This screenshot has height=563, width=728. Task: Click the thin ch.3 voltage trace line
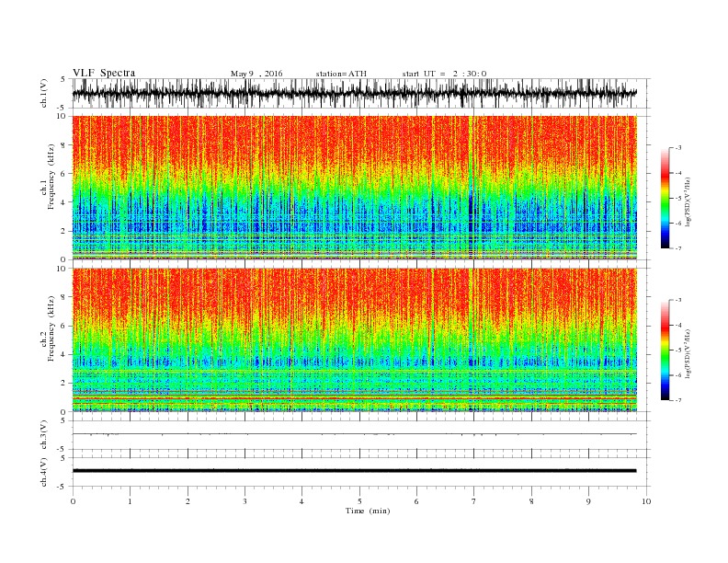(354, 434)
